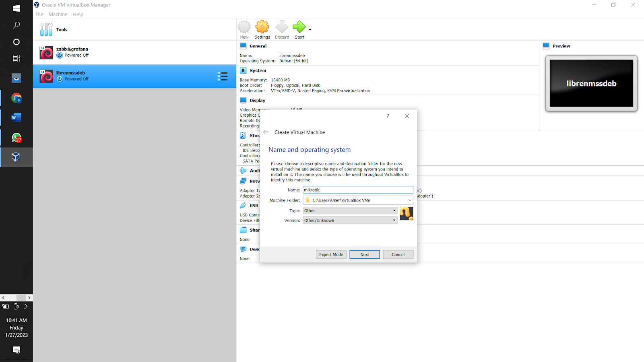Show hidden system tray icons
644x362 pixels.
coord(26,306)
